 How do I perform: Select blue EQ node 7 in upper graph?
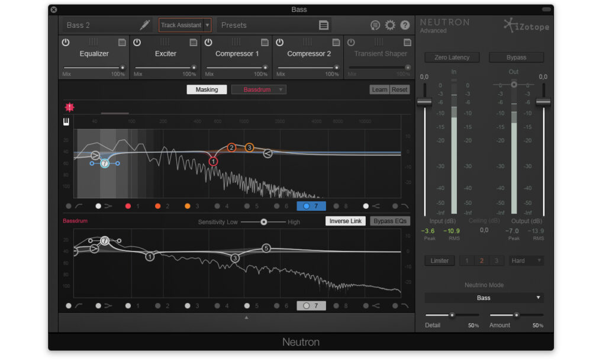[105, 163]
